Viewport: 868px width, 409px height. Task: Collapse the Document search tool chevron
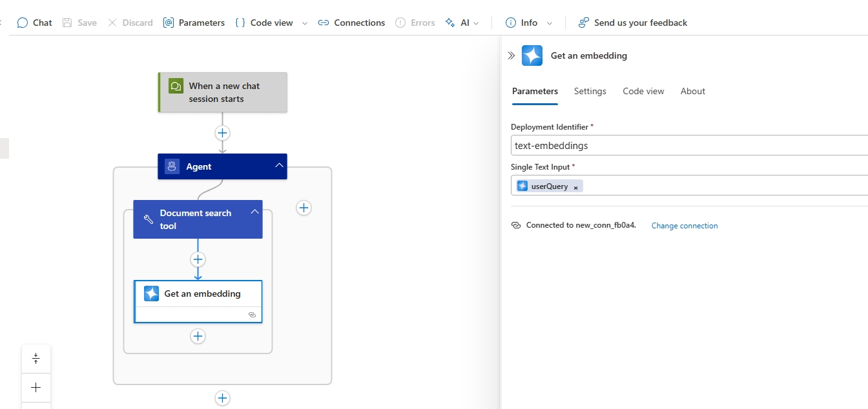[x=254, y=210]
